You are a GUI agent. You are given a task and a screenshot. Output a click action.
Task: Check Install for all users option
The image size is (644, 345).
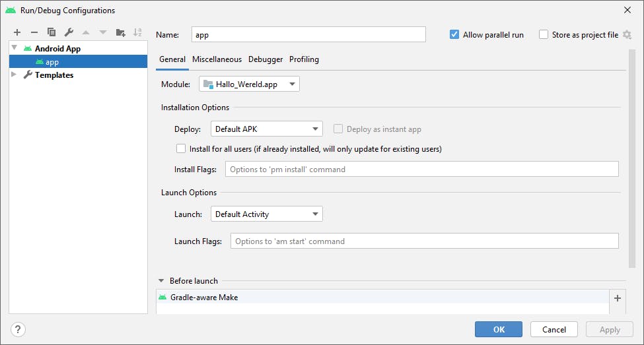[x=181, y=149]
